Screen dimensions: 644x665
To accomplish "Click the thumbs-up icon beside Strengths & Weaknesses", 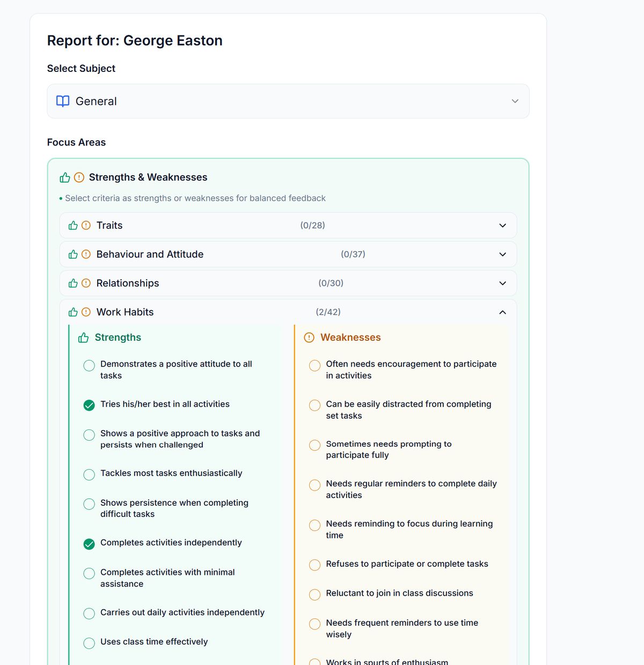I will pos(64,177).
